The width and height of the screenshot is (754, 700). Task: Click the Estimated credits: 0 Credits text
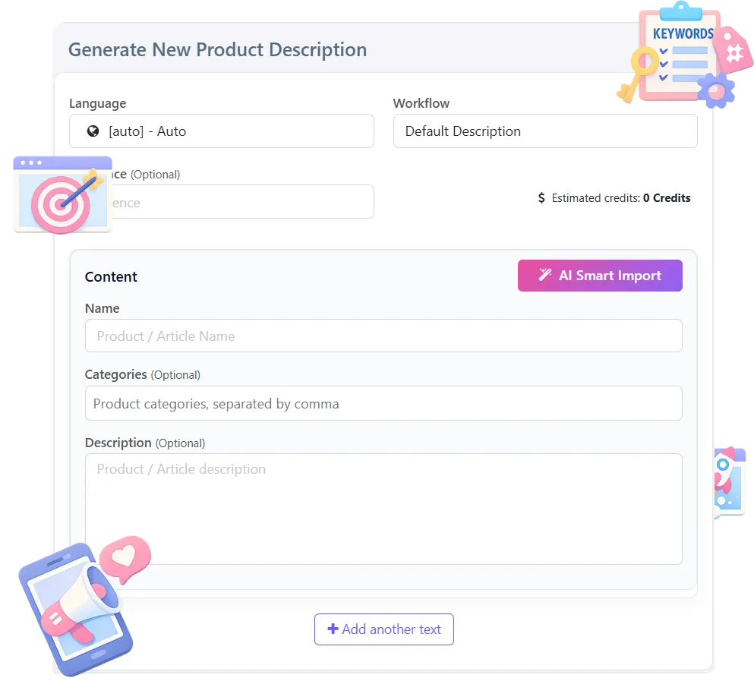tap(620, 198)
